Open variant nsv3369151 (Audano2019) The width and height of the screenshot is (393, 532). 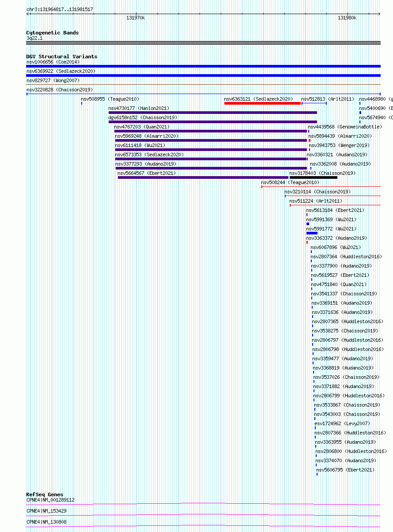[342, 303]
